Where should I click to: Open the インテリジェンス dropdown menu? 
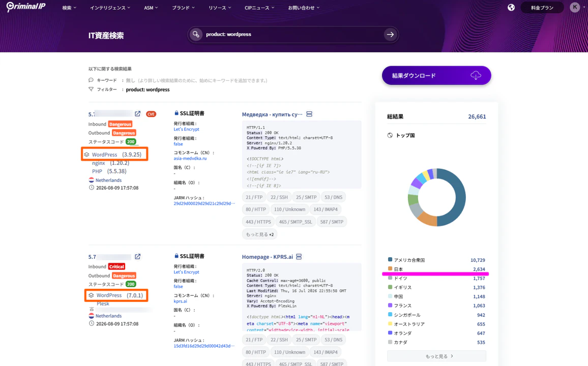(110, 8)
